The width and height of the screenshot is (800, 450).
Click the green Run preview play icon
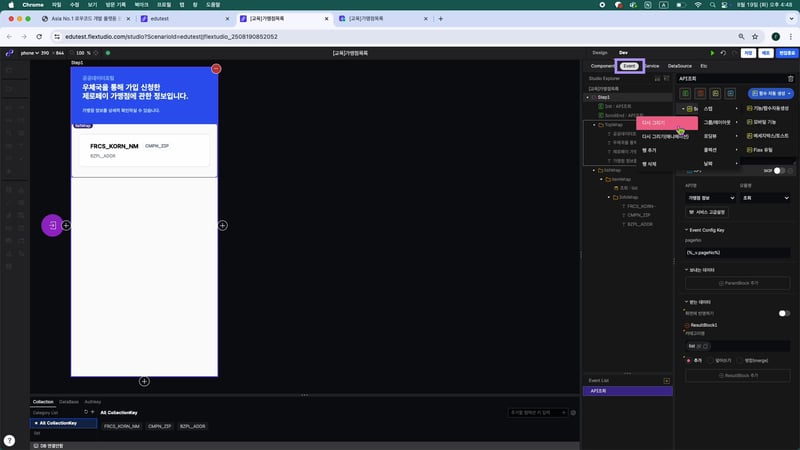(712, 52)
